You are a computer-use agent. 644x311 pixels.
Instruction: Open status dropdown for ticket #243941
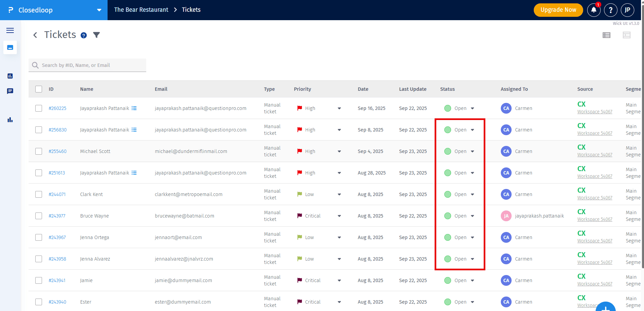pos(472,280)
